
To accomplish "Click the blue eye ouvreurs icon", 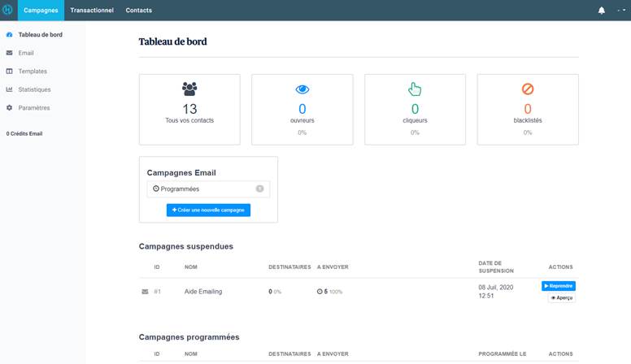I will click(x=302, y=89).
